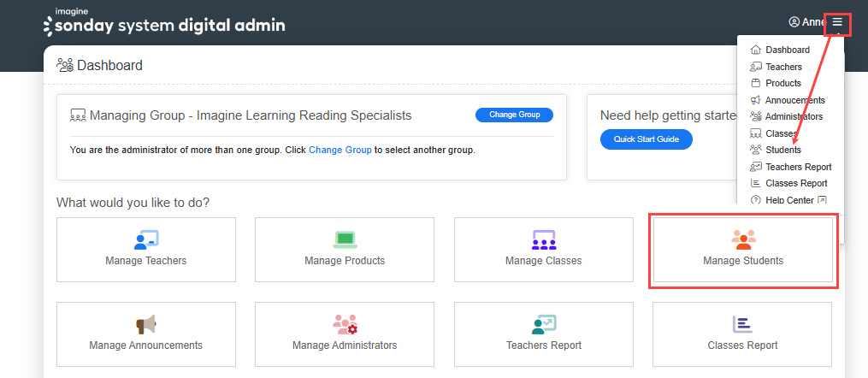868x378 pixels.
Task: Click the Teachers Report card icon
Action: pyautogui.click(x=544, y=324)
